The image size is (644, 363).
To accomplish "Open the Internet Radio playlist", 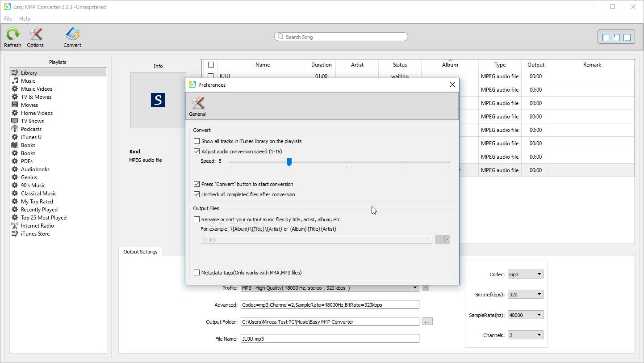I will [58, 226].
